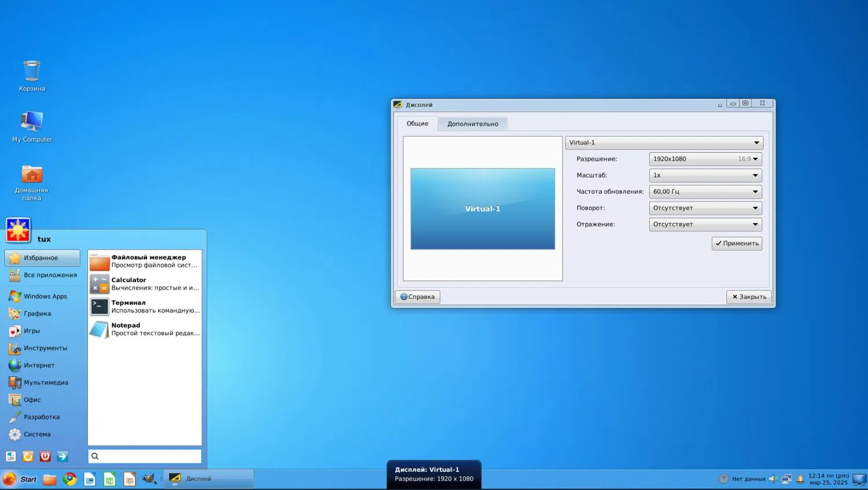Launch Chrome browser from taskbar
The image size is (868, 490).
(70, 479)
